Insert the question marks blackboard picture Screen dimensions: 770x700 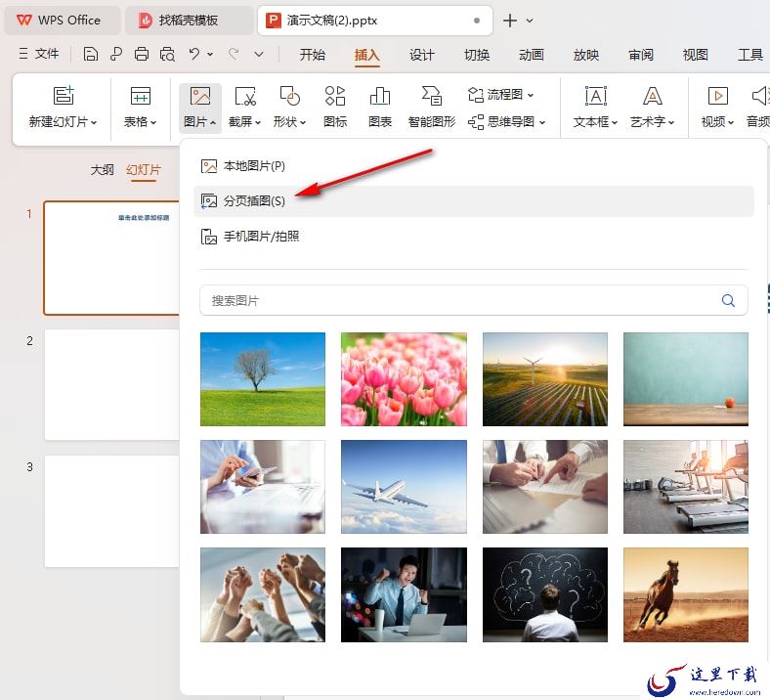click(545, 594)
